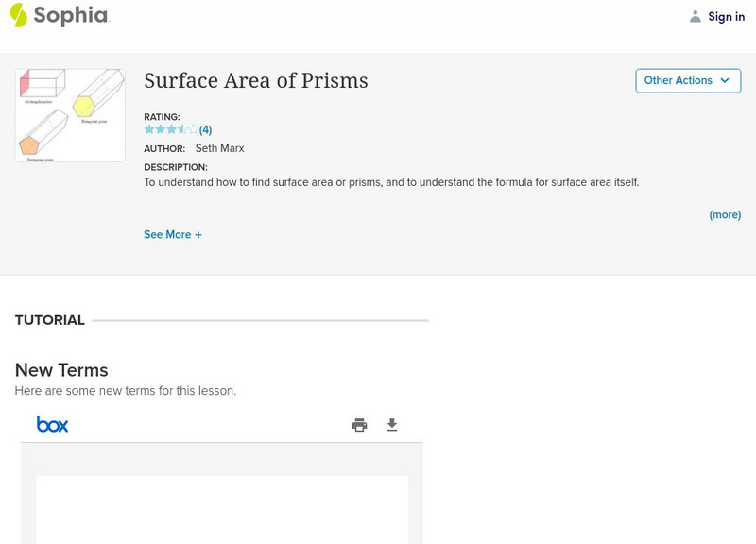The height and width of the screenshot is (544, 756).
Task: Expand the description with (more)
Action: coord(725,214)
